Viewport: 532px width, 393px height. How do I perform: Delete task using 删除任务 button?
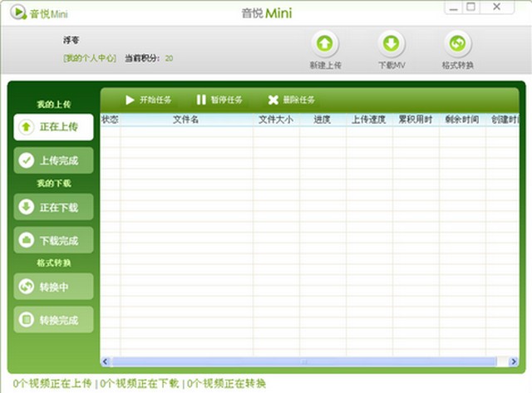click(291, 100)
